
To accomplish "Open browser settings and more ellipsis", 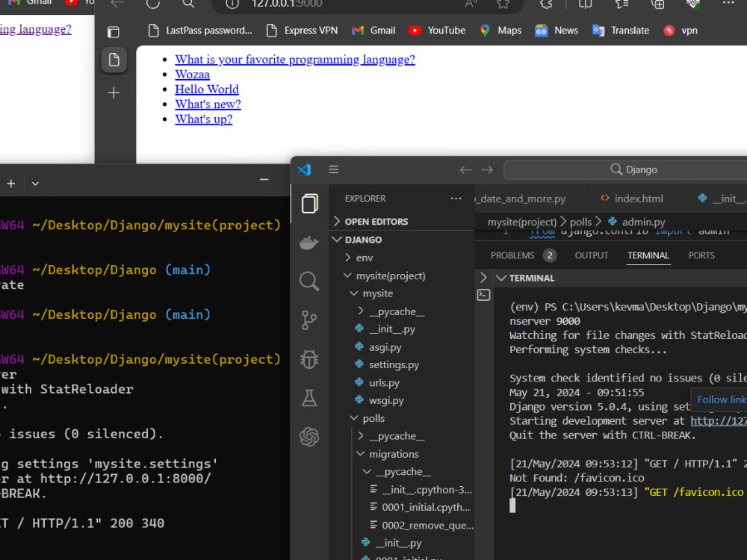I will click(728, 3).
